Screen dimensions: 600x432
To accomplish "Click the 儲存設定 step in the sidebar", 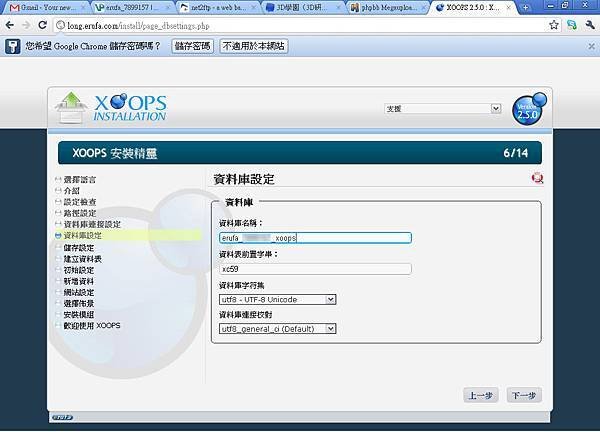I will (78, 248).
